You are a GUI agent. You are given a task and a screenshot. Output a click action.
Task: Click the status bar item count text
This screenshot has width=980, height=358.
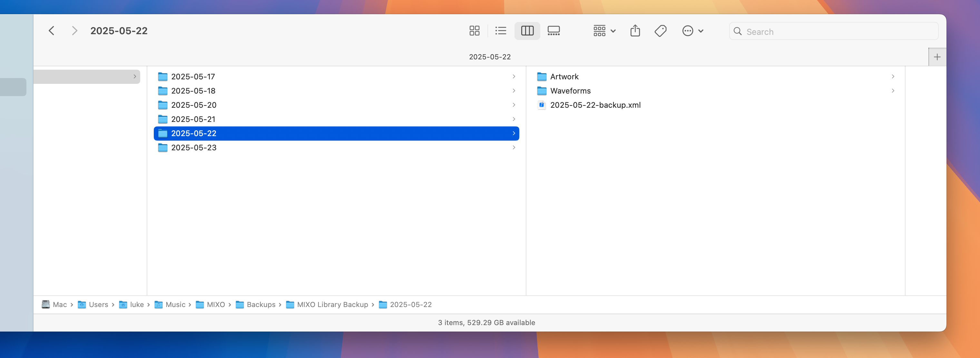[486, 323]
